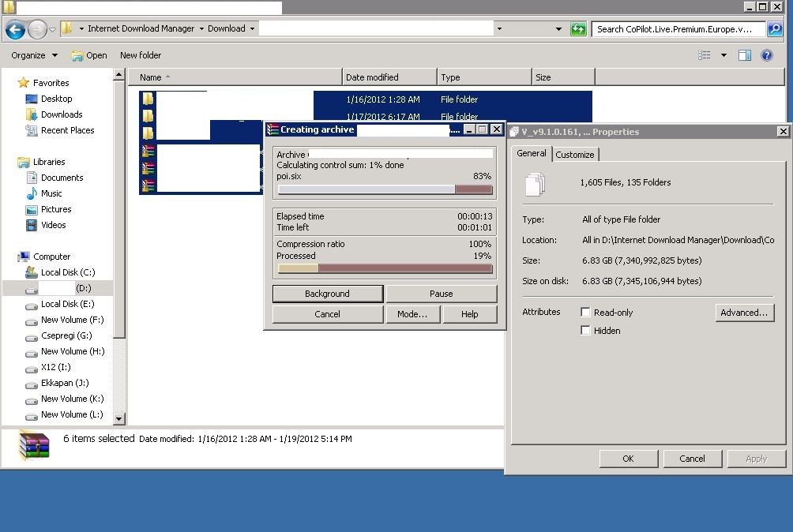Viewport: 793px width, 532px height.
Task: Expand the view options dropdown arrow
Action: (723, 55)
